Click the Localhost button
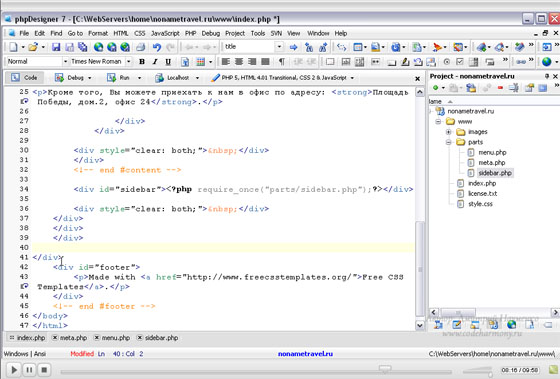560x379 pixels. tap(177, 78)
